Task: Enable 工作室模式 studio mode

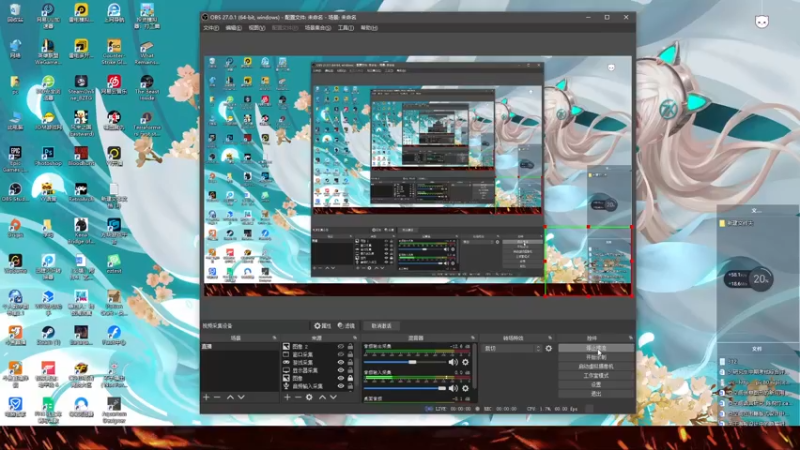Action: (596, 376)
